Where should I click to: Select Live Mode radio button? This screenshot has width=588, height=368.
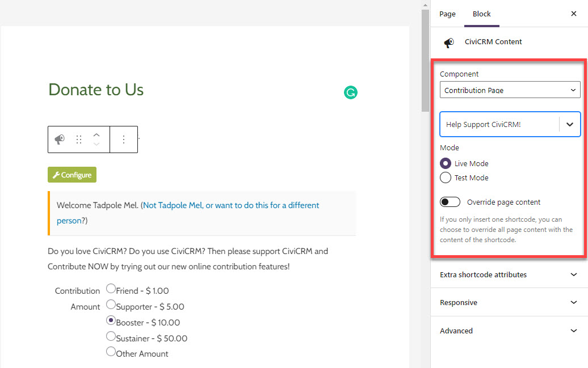[x=446, y=163]
